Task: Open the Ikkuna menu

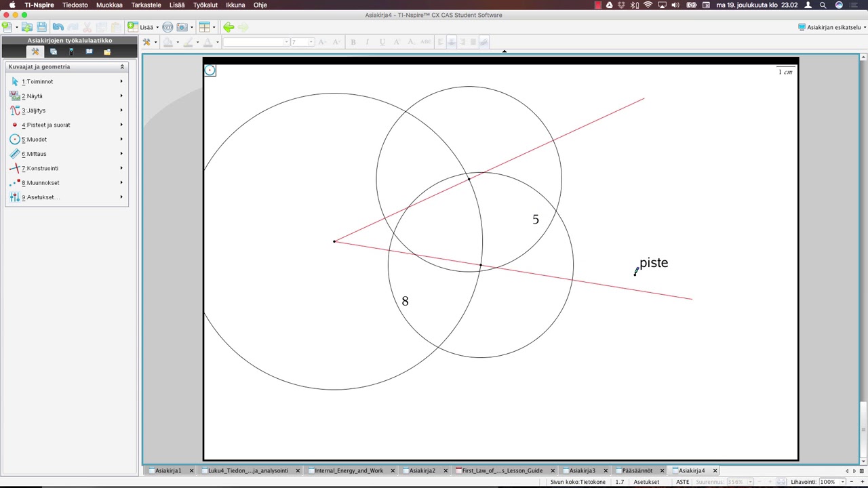Action: (x=235, y=5)
